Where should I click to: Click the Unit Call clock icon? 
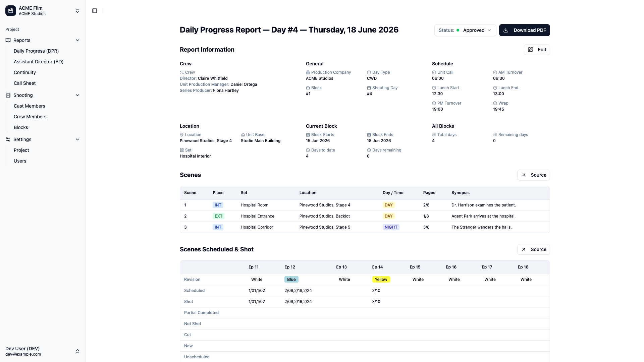(434, 72)
